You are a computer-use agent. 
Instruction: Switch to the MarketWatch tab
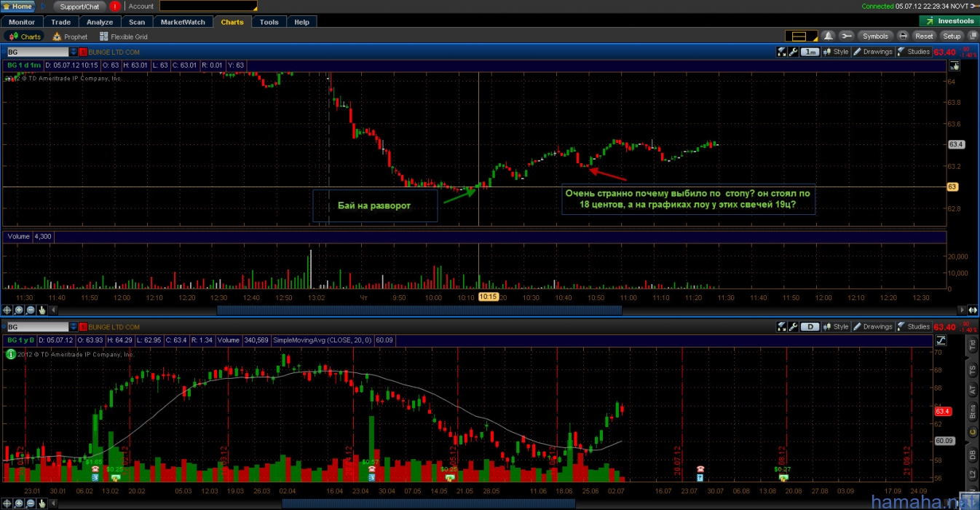click(x=183, y=22)
